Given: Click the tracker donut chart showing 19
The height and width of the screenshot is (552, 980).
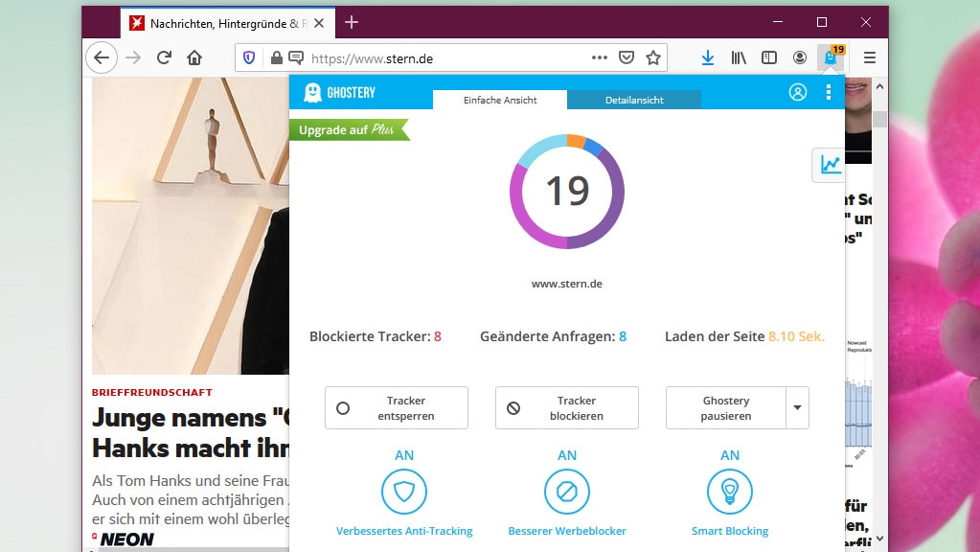Looking at the screenshot, I should coord(567,192).
